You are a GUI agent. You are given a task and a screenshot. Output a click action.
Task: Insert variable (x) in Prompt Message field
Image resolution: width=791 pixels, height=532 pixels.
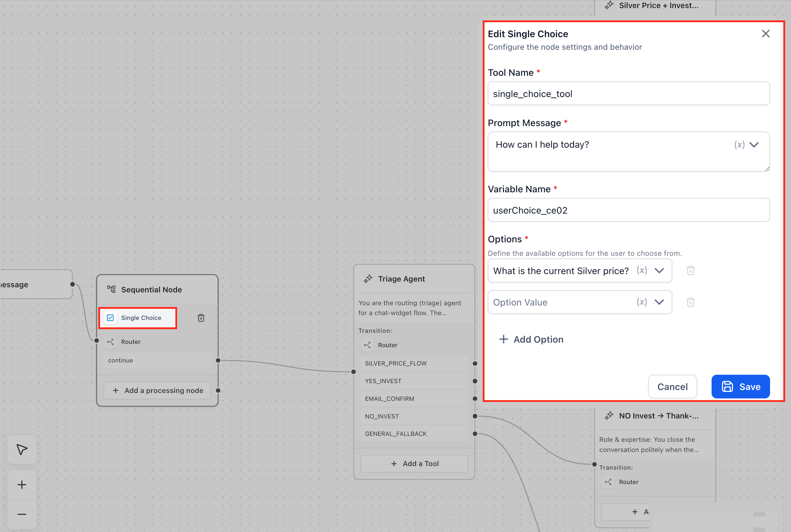pyautogui.click(x=739, y=145)
